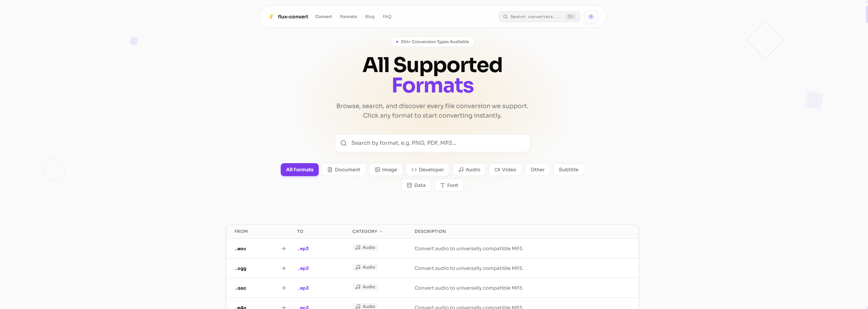This screenshot has height=309, width=868.
Task: Click the DESCRIPTION column header
Action: pos(430,231)
